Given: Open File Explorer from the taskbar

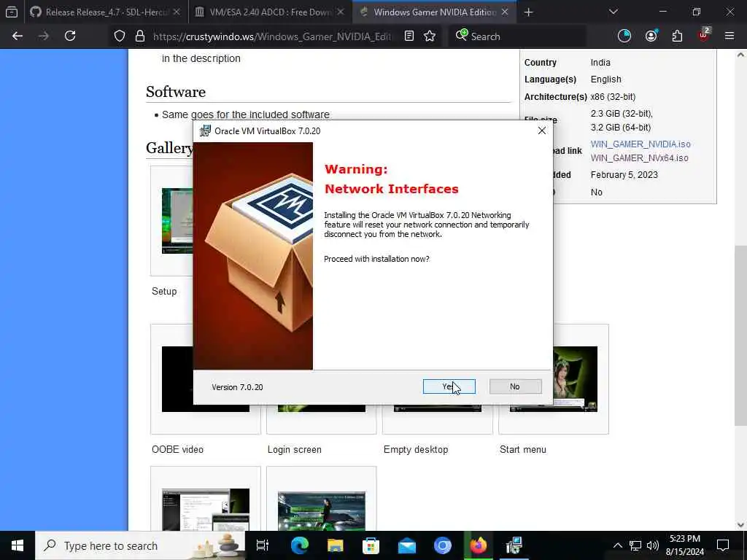Looking at the screenshot, I should tap(336, 545).
